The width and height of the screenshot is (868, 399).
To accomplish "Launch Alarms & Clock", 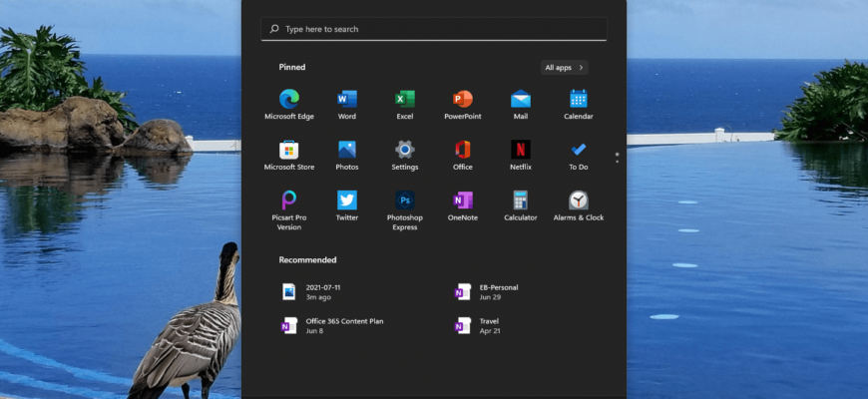I will (x=579, y=205).
